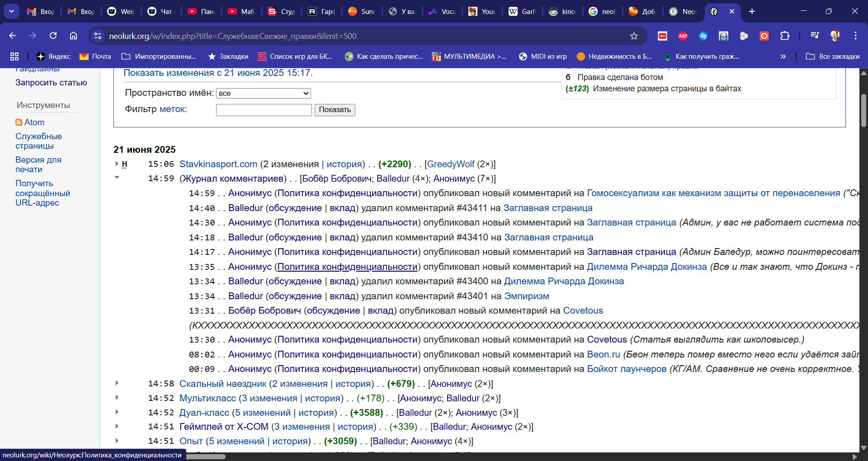Collapse the Журнал комментариев group
This screenshot has width=868, height=461.
117,178
